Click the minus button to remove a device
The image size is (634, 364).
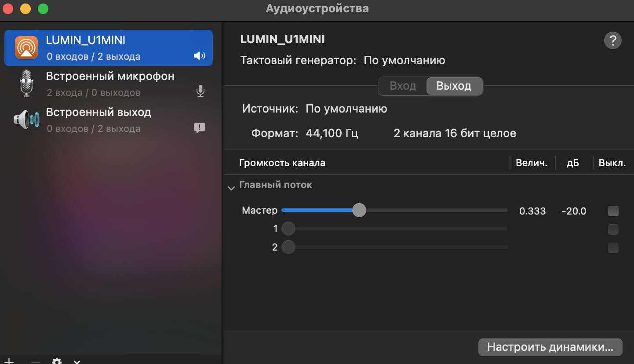click(x=36, y=361)
